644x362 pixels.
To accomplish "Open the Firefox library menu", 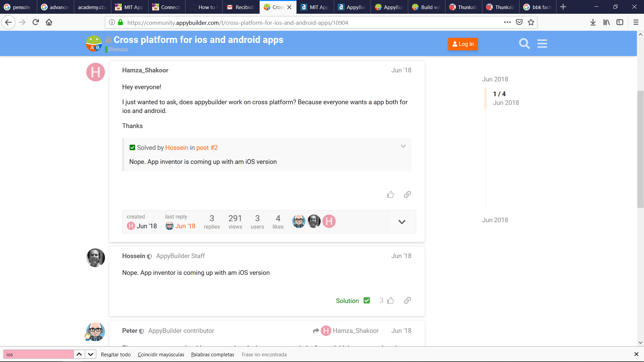I will 606,22.
